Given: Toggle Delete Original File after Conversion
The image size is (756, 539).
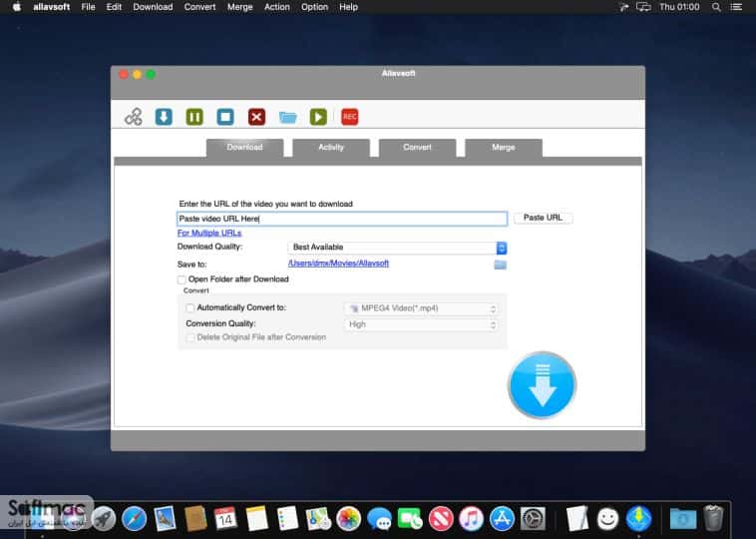Looking at the screenshot, I should pos(190,337).
